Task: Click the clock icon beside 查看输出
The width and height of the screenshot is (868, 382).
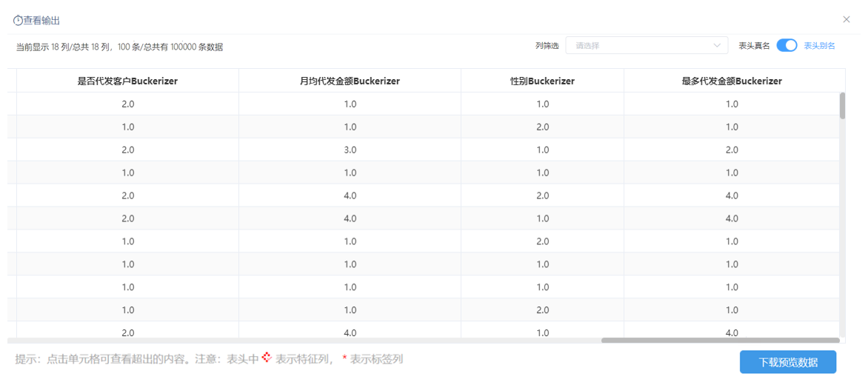Action: click(x=18, y=21)
